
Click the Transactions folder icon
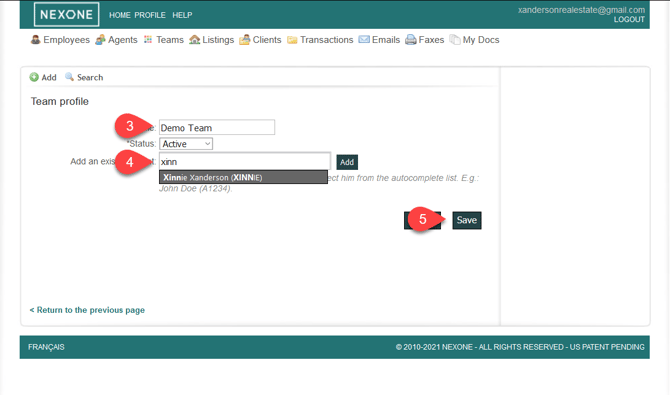(x=292, y=40)
